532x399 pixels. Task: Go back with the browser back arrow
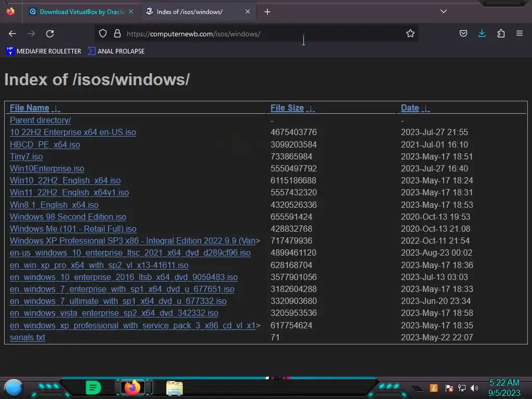tap(12, 34)
